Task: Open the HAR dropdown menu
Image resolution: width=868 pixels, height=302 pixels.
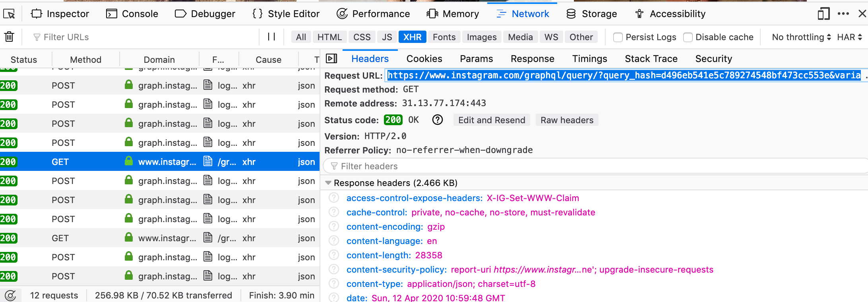Action: click(x=849, y=37)
